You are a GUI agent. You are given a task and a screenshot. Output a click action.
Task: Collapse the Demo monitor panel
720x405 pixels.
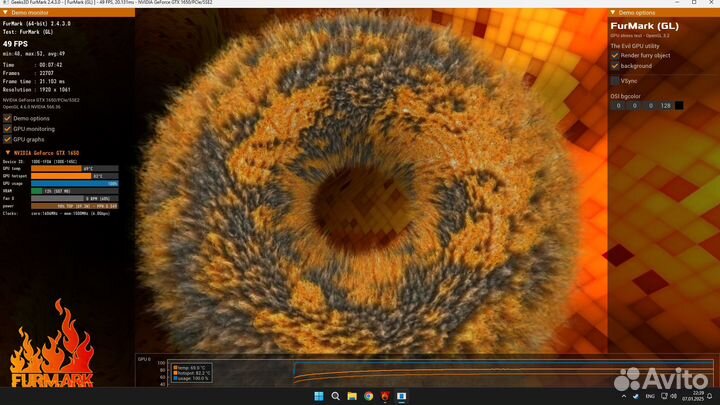(x=5, y=12)
